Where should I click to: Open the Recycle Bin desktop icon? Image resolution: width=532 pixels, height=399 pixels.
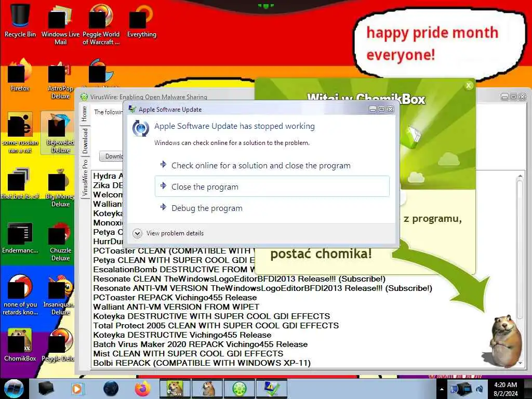click(20, 20)
